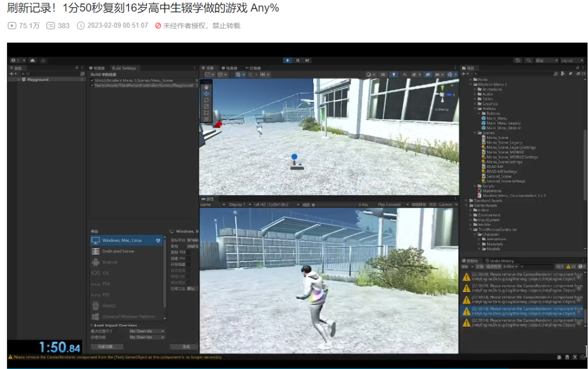588x369 pixels.
Task: Select the WebGL platform row
Action: (x=126, y=306)
